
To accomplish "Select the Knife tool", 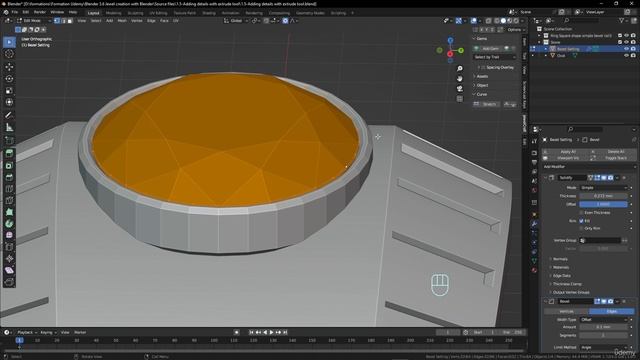I will coord(9,200).
